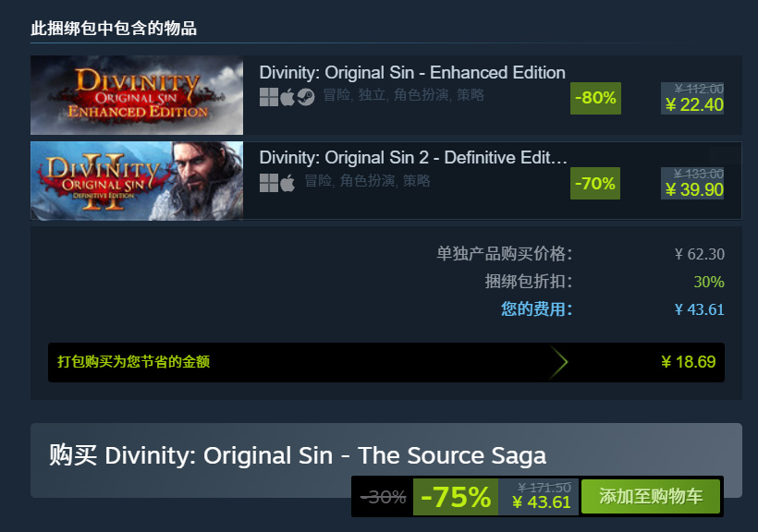This screenshot has width=758, height=532.
Task: Click the ¥ 39.90 discounted price
Action: pyautogui.click(x=694, y=190)
